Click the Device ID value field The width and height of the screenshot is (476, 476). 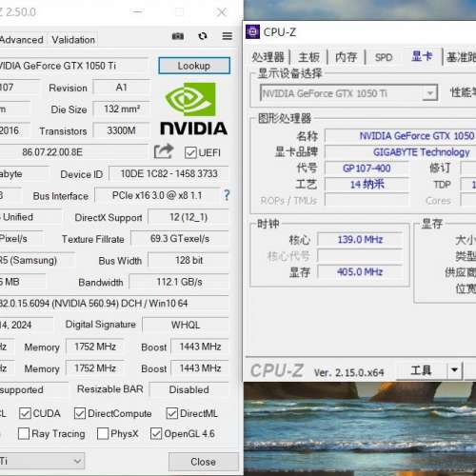[x=169, y=173]
